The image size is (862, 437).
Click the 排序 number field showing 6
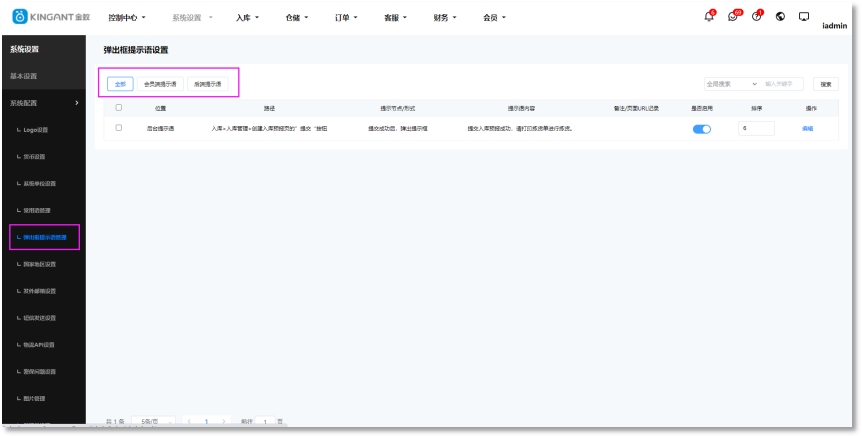pyautogui.click(x=756, y=128)
